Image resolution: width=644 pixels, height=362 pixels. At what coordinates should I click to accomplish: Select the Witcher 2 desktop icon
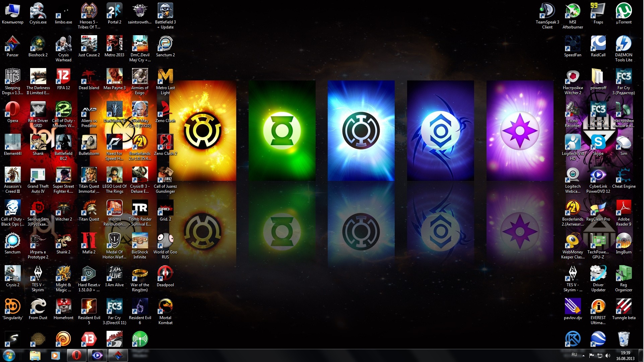(x=63, y=211)
